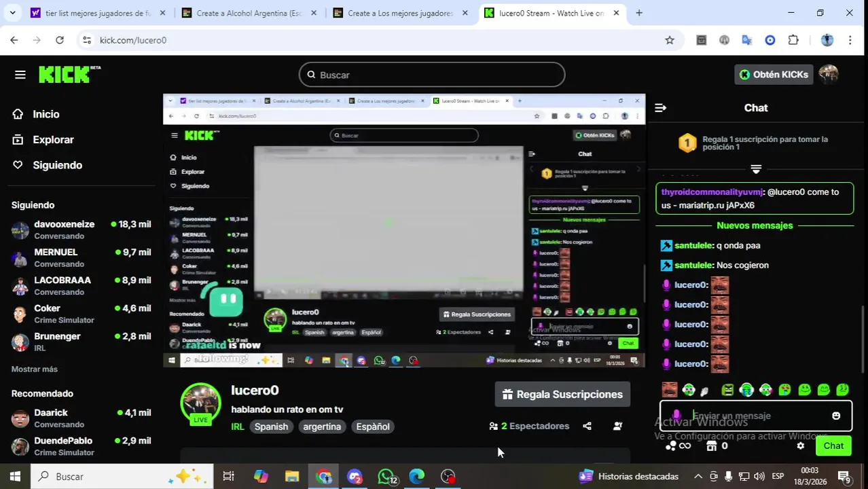The image size is (868, 489).
Task: Open Microsoft Edge from the taskbar
Action: [417, 477]
